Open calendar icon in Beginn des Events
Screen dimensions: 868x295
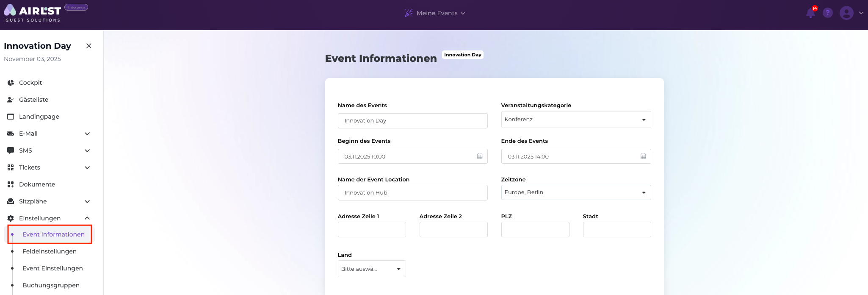(480, 156)
